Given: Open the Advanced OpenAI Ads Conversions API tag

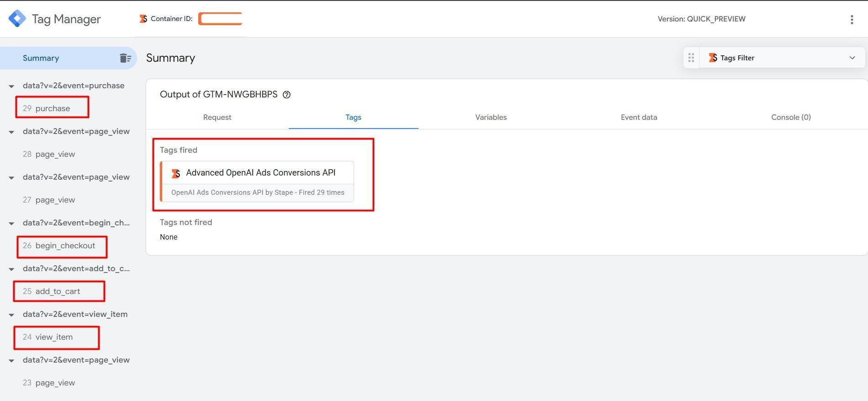Looking at the screenshot, I should pos(257,182).
